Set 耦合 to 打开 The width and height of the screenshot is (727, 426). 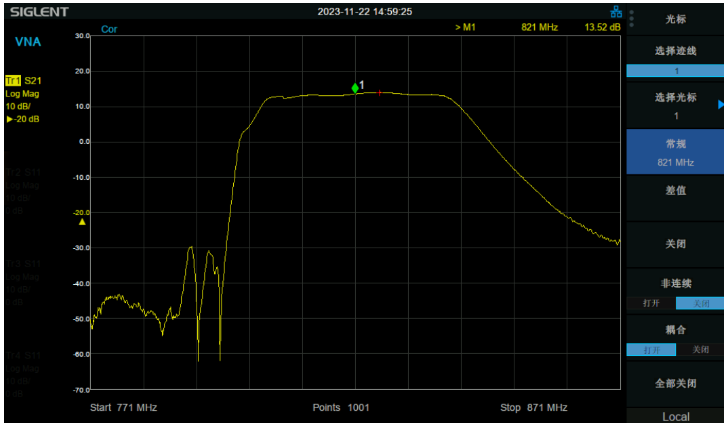click(651, 350)
